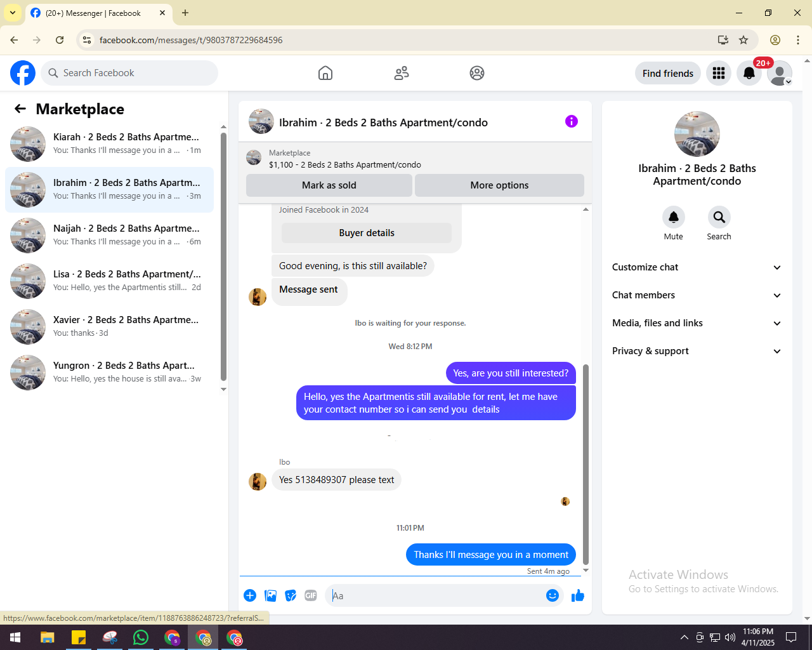Expand Chat members section
812x650 pixels.
pyautogui.click(x=697, y=295)
